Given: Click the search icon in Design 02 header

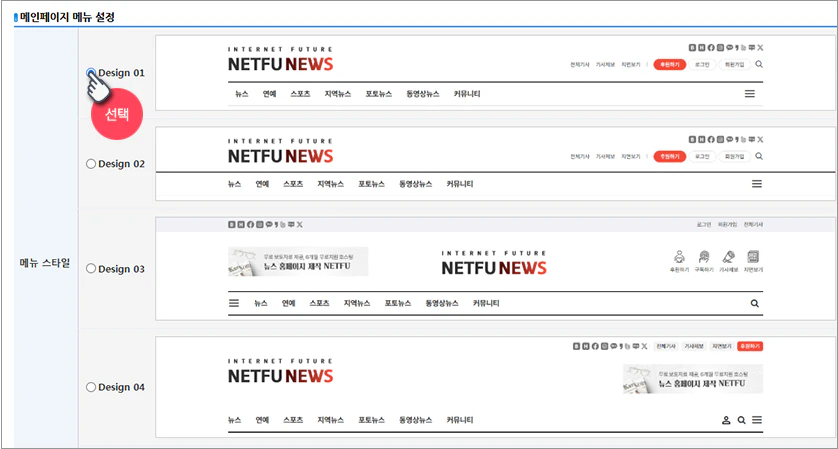Looking at the screenshot, I should 759,156.
